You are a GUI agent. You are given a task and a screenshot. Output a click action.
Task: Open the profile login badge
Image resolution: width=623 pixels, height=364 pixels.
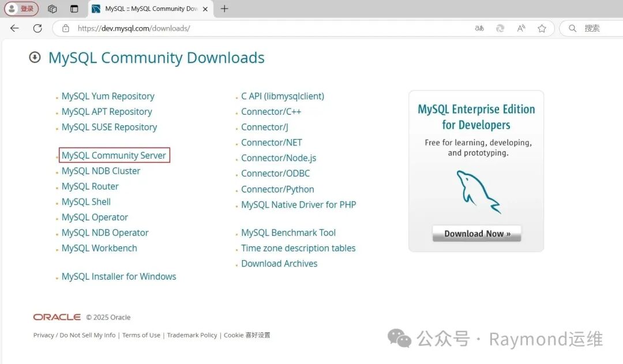tap(21, 9)
